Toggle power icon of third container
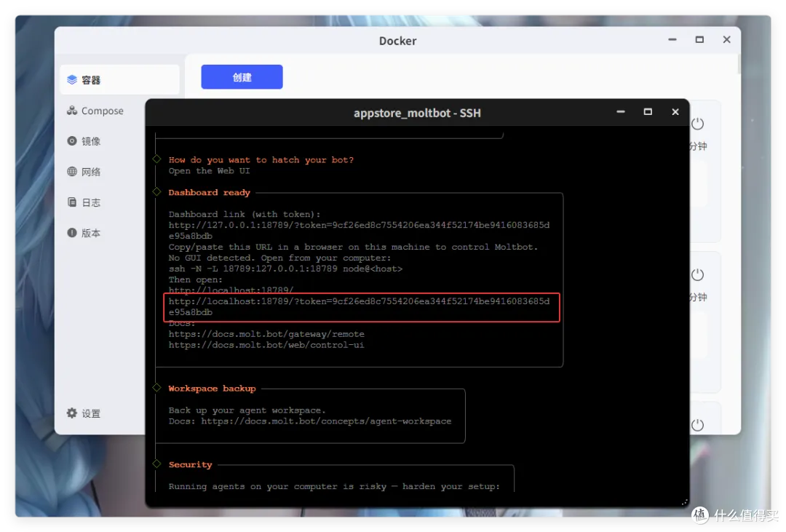The image size is (786, 532). point(697,425)
